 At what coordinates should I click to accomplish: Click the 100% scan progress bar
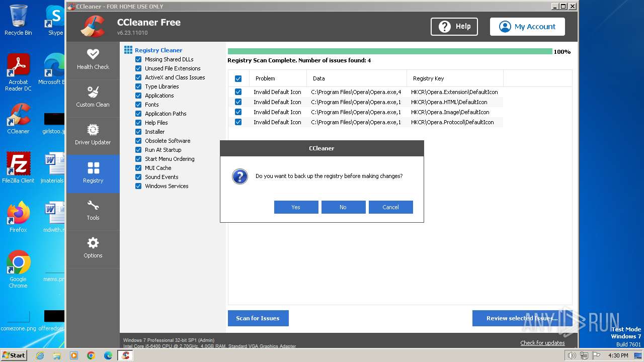[390, 51]
